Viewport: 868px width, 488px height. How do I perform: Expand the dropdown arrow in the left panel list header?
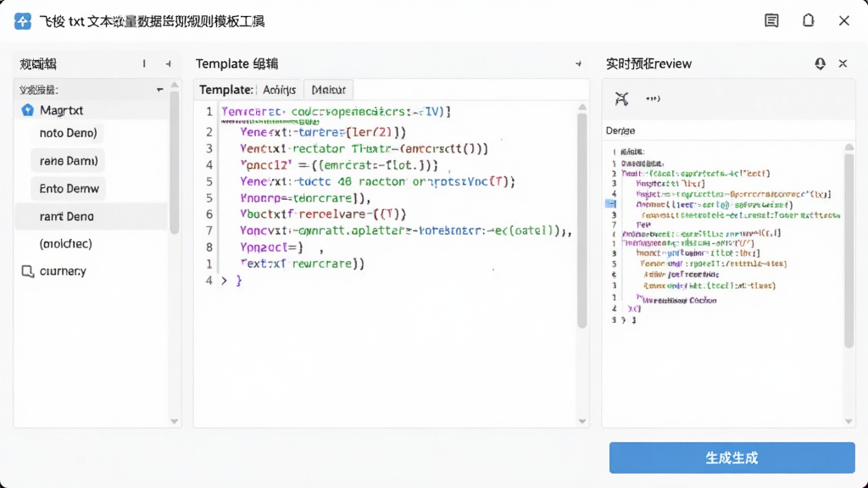159,90
